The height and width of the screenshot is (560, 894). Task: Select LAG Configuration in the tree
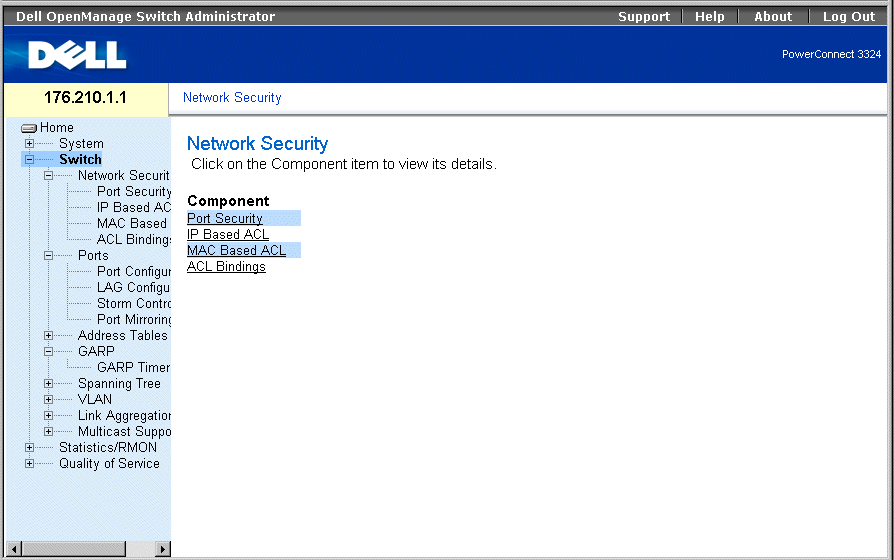pos(133,287)
